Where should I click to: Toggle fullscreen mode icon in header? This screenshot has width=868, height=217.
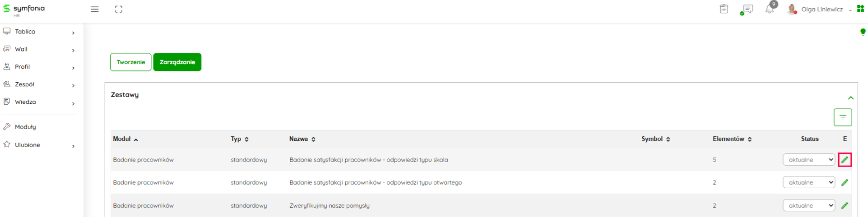118,9
